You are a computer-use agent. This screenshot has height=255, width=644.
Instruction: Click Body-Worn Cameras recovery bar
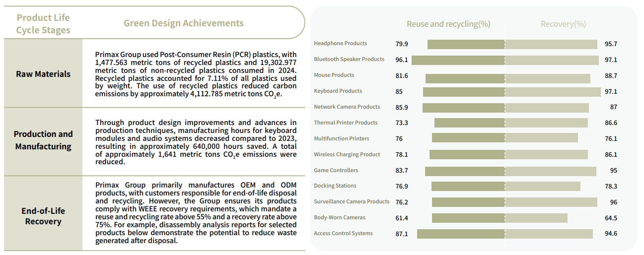tap(536, 218)
